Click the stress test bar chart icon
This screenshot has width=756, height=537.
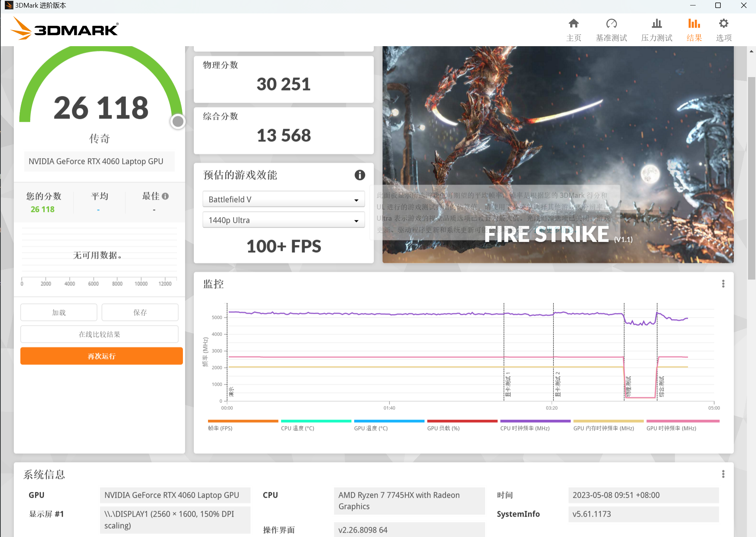[x=656, y=24]
